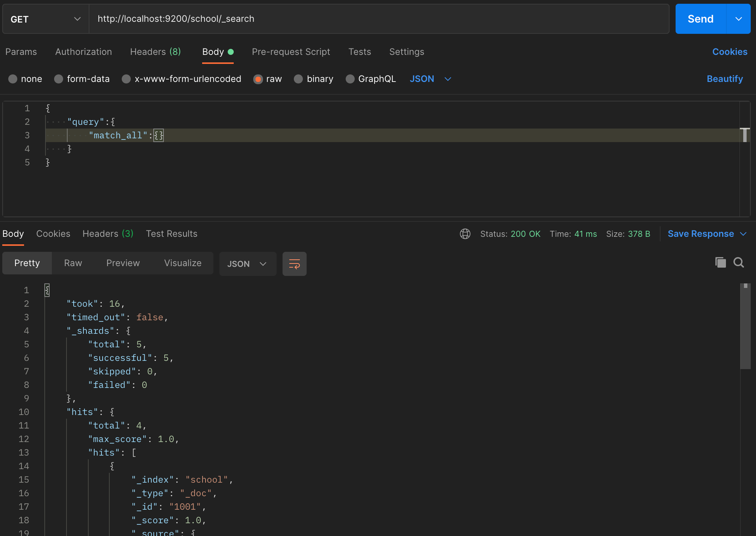
Task: Open the Pre-request Script tab
Action: point(291,52)
